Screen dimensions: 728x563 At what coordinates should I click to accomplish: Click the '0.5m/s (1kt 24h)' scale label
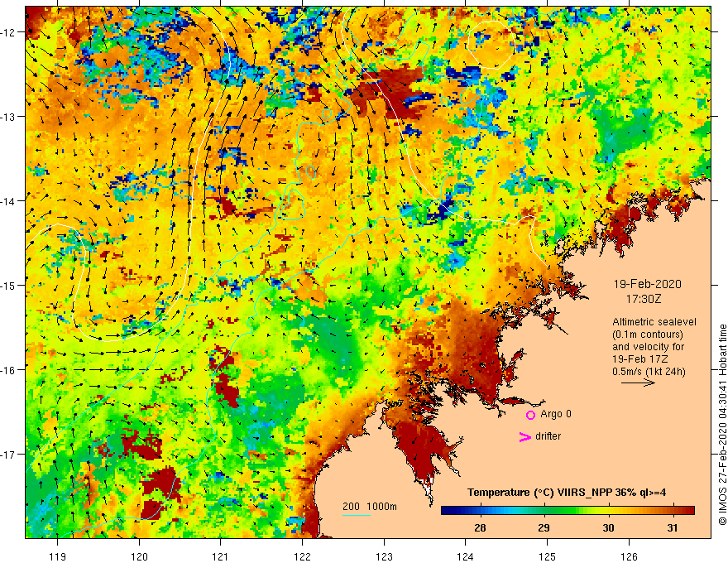tap(649, 372)
